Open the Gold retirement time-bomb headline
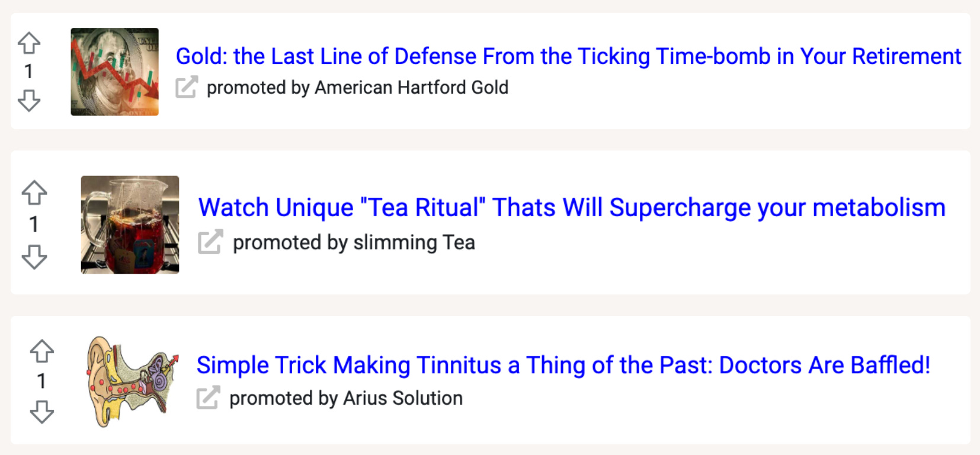The width and height of the screenshot is (980, 455). click(568, 56)
